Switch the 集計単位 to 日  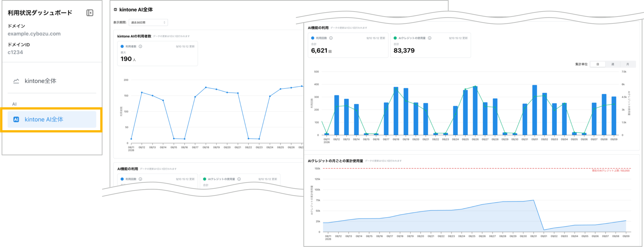[x=598, y=64]
